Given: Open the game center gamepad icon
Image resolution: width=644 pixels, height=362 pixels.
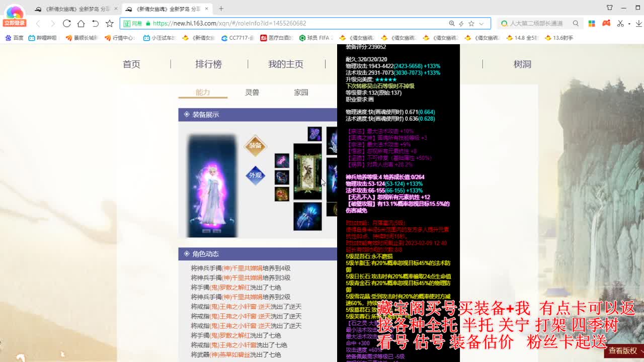Looking at the screenshot, I should point(606,24).
